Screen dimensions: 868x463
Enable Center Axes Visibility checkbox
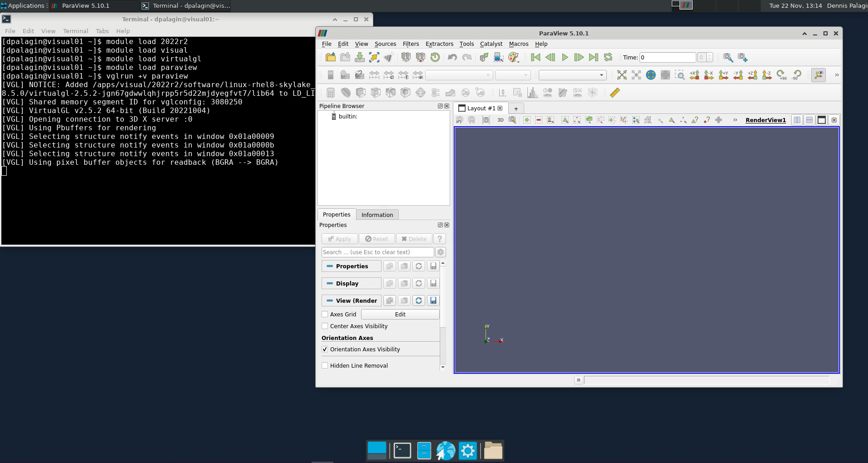325,326
